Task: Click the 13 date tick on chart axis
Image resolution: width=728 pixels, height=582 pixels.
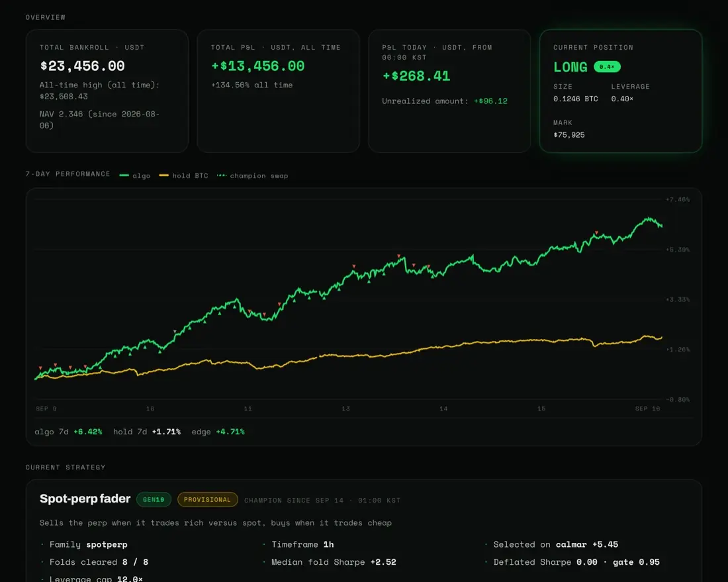Action: click(x=346, y=409)
